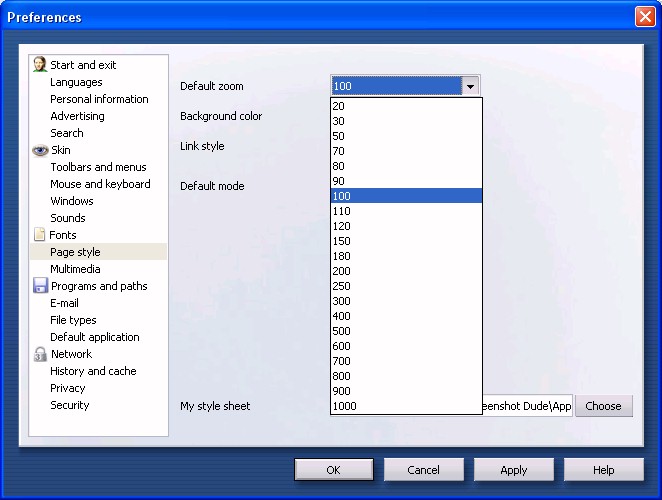Open History and cache section

click(x=93, y=371)
